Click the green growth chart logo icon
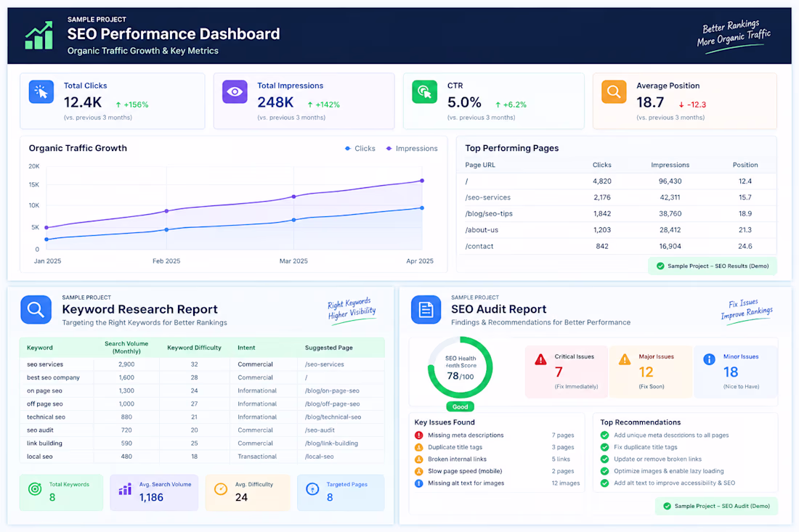 [x=39, y=35]
